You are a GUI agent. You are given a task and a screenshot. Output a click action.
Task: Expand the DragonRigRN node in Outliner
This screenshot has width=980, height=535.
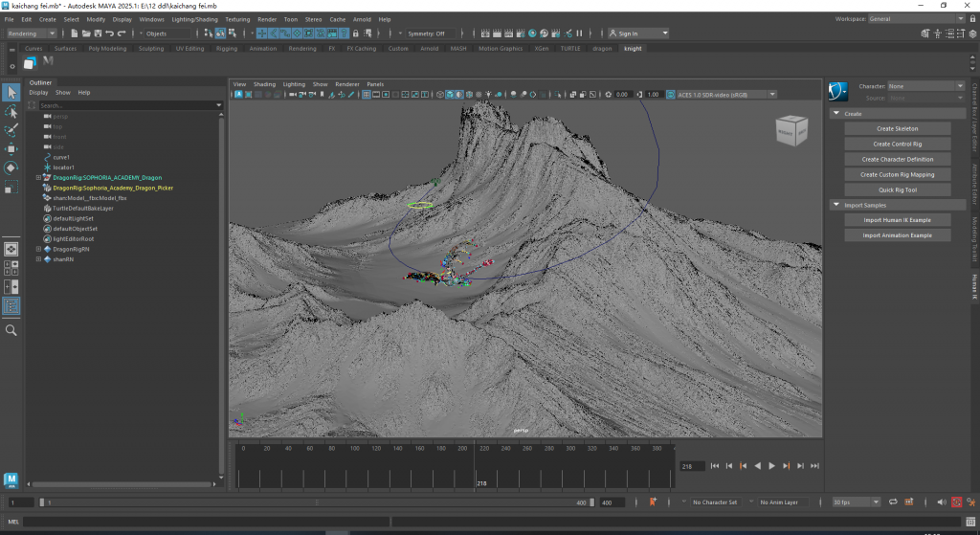click(x=38, y=249)
